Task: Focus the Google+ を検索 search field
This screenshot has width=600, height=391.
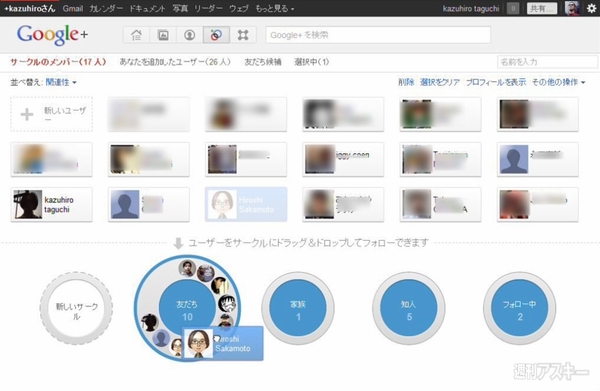Action: pyautogui.click(x=378, y=35)
